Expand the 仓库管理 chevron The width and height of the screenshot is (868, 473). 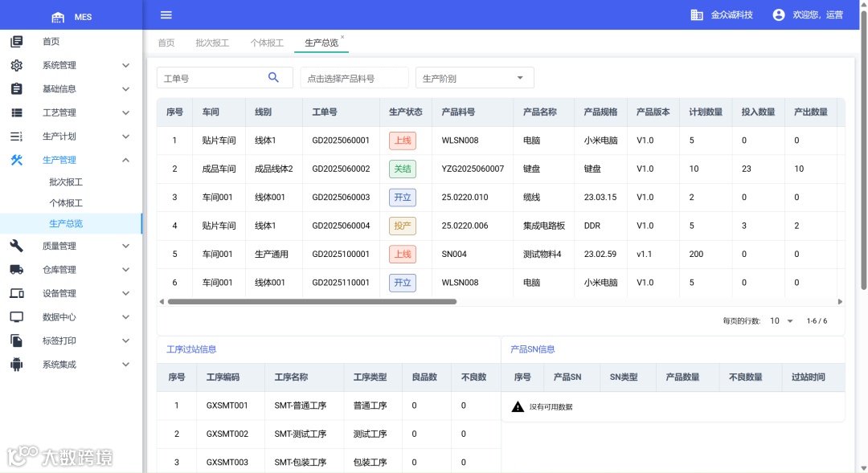(x=125, y=269)
